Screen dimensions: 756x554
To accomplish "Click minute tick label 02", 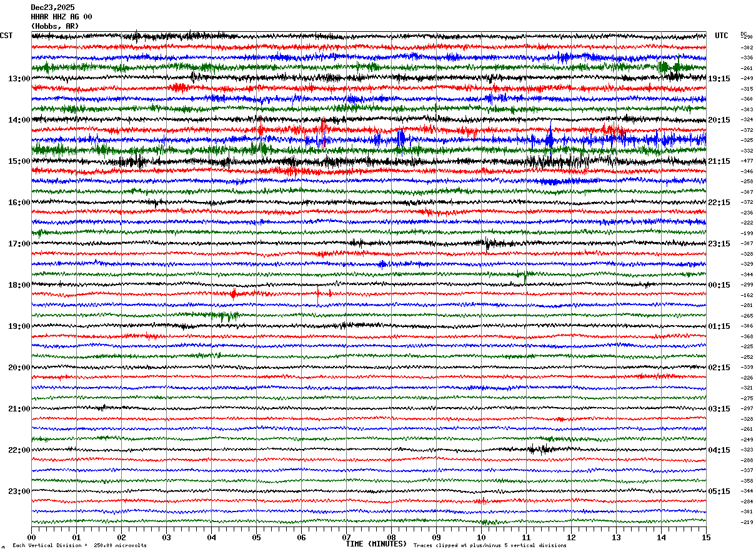I will tap(121, 537).
